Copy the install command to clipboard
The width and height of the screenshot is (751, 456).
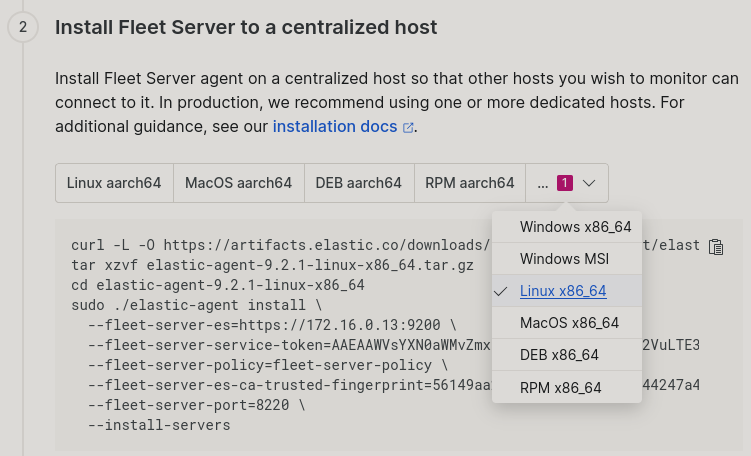point(716,247)
